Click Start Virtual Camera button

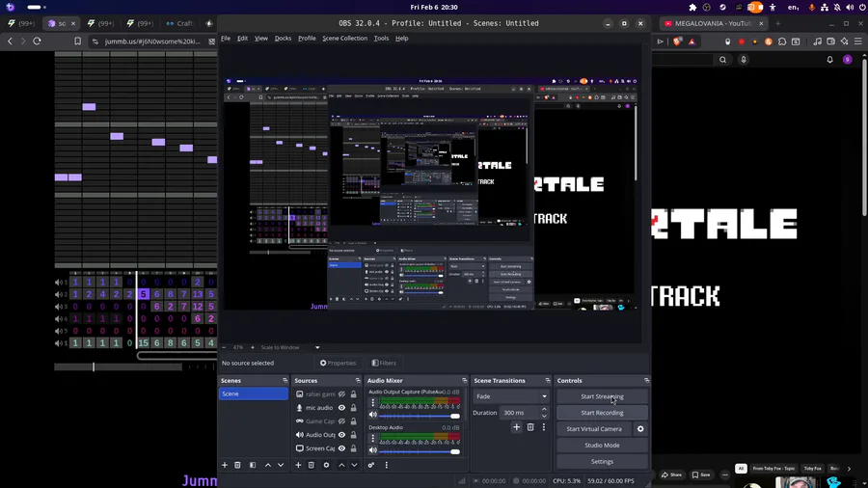point(594,429)
